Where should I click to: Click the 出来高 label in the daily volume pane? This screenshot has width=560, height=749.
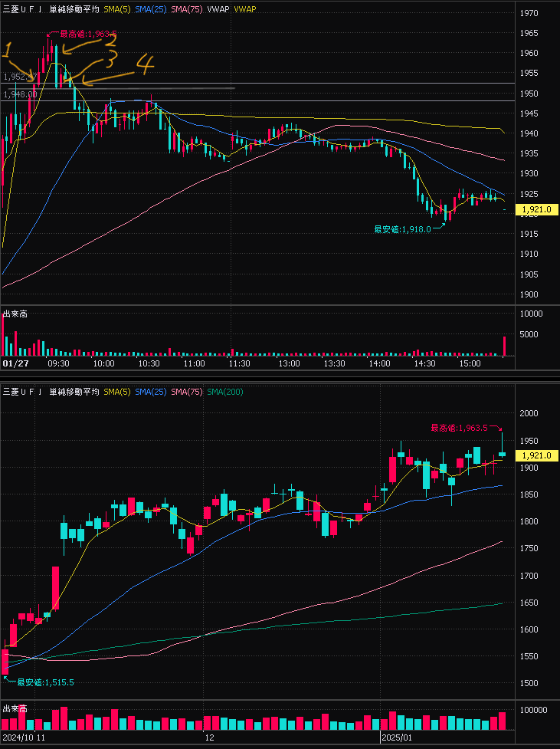click(15, 709)
